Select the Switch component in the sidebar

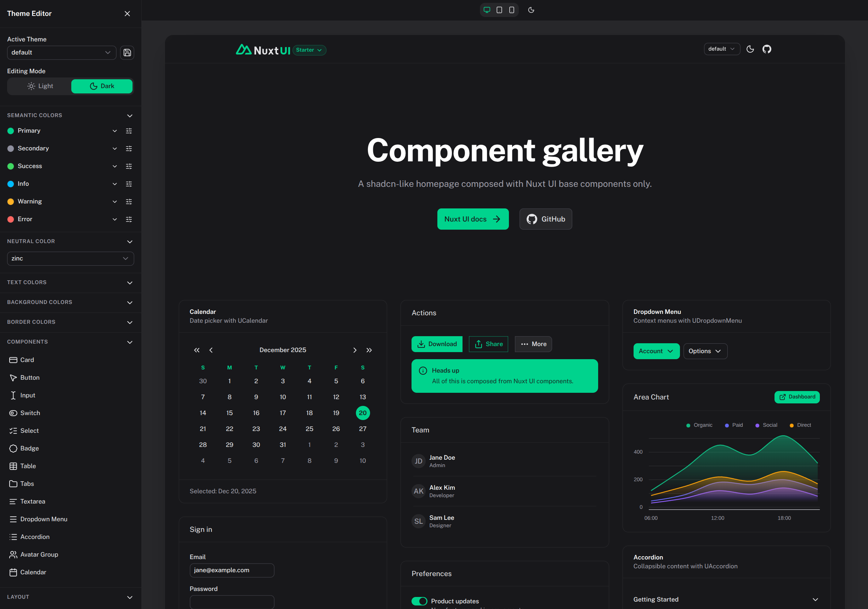tap(30, 413)
